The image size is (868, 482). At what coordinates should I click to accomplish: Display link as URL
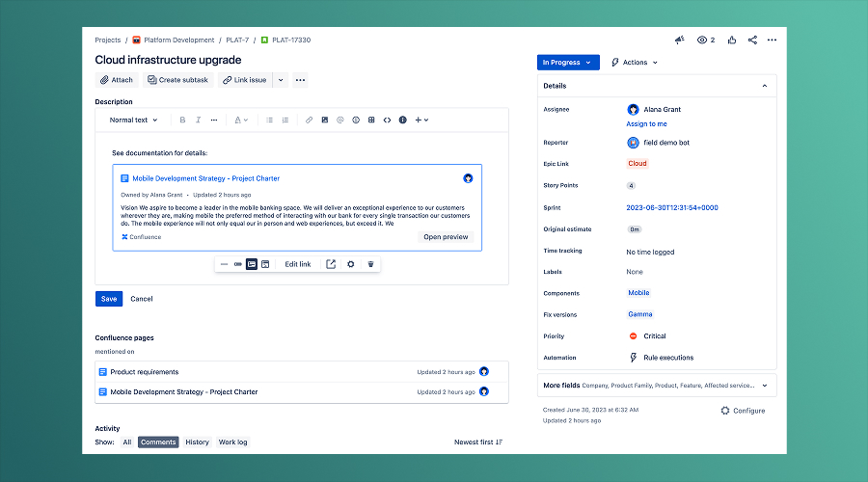click(x=224, y=264)
